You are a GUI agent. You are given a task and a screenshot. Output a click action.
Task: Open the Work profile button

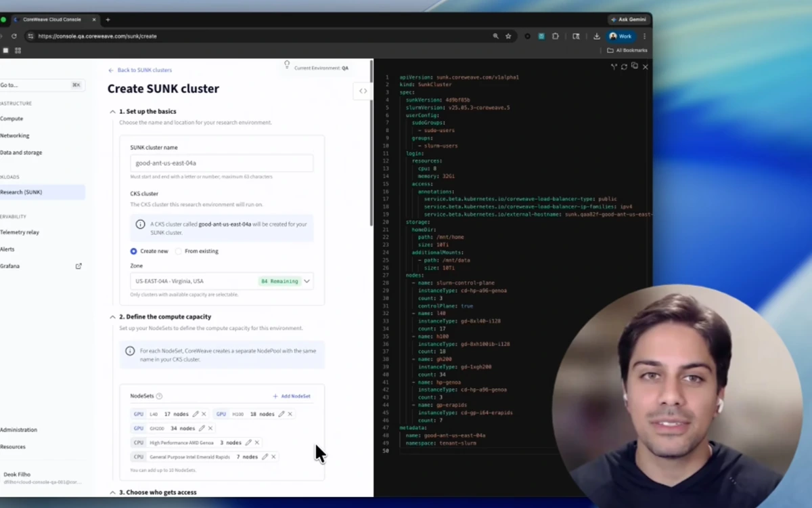click(x=621, y=36)
